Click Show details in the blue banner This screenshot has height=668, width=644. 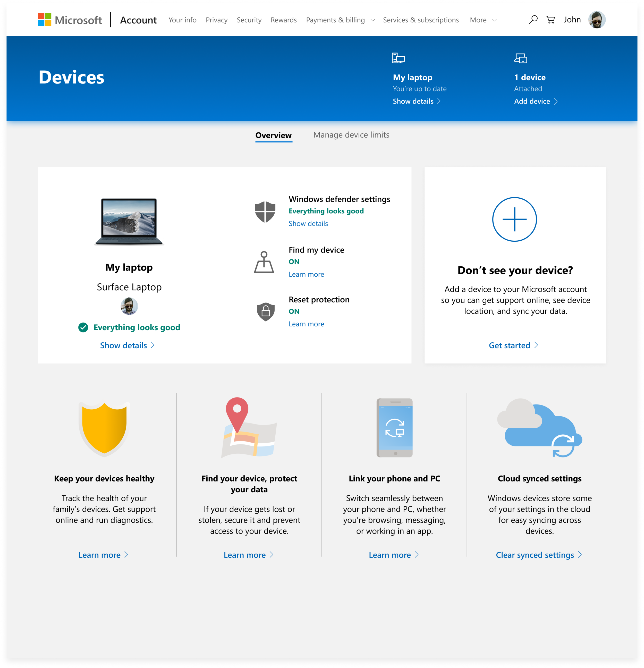[416, 101]
